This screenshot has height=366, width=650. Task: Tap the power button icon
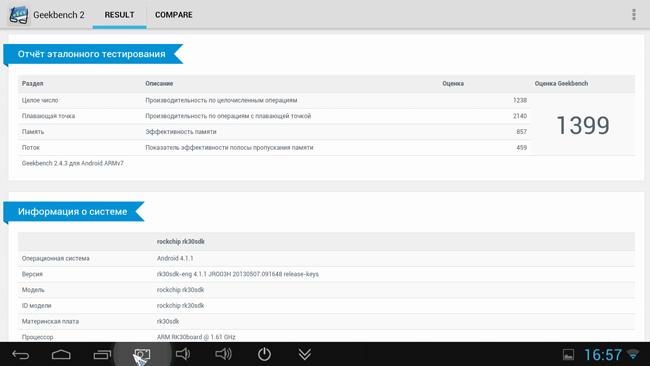click(x=264, y=354)
